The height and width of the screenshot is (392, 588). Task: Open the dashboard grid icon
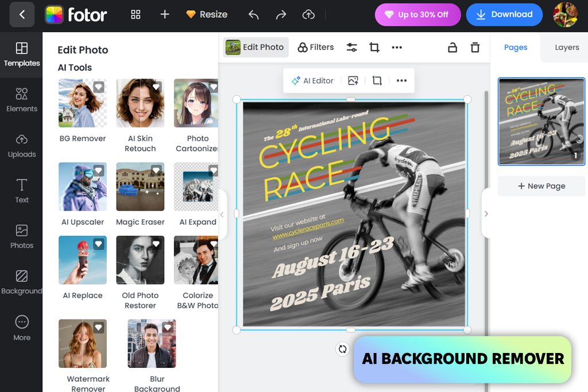tap(136, 14)
